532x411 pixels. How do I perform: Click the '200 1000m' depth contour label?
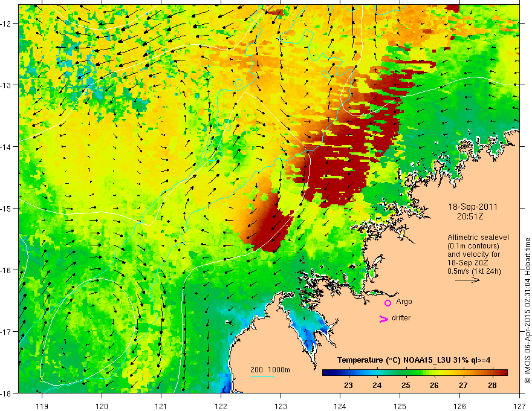(x=270, y=370)
